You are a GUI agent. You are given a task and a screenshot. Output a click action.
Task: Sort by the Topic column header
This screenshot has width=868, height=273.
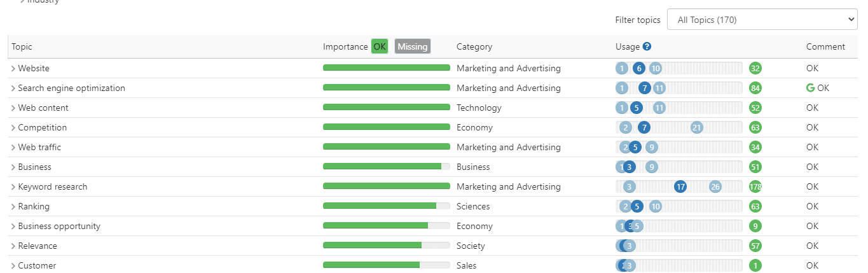tap(22, 46)
